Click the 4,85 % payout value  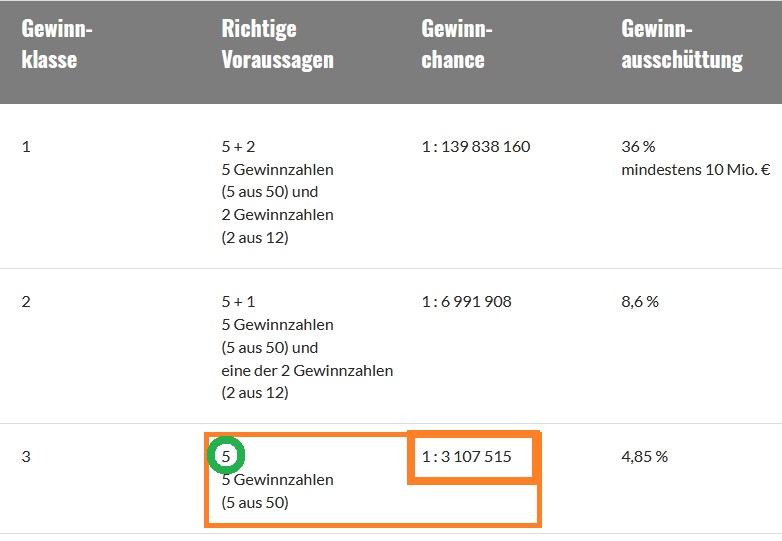644,456
